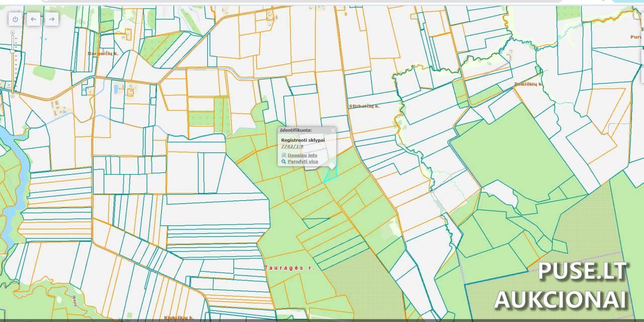
Task: Click the Dargaičių k. map label
Action: point(103,53)
